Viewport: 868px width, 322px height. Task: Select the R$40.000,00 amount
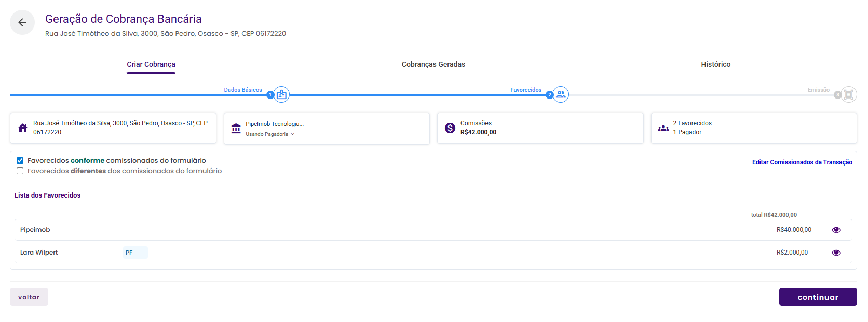794,230
